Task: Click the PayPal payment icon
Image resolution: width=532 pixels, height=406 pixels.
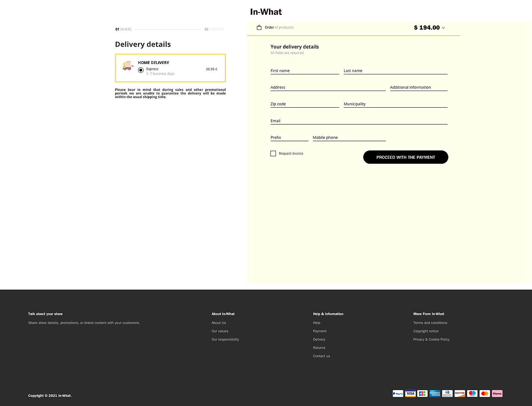Action: pos(398,394)
